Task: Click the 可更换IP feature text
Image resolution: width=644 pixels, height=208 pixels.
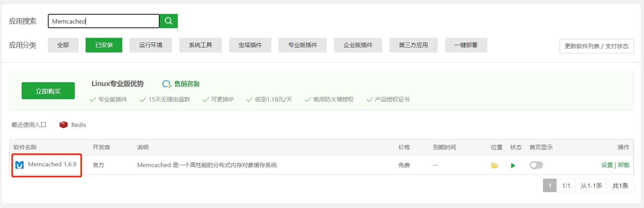Action: [x=223, y=100]
